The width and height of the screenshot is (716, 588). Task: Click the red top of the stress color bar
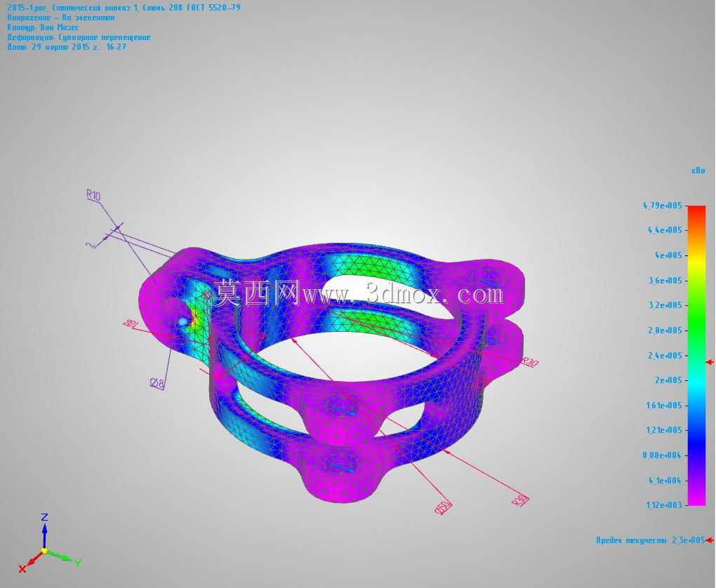click(697, 211)
